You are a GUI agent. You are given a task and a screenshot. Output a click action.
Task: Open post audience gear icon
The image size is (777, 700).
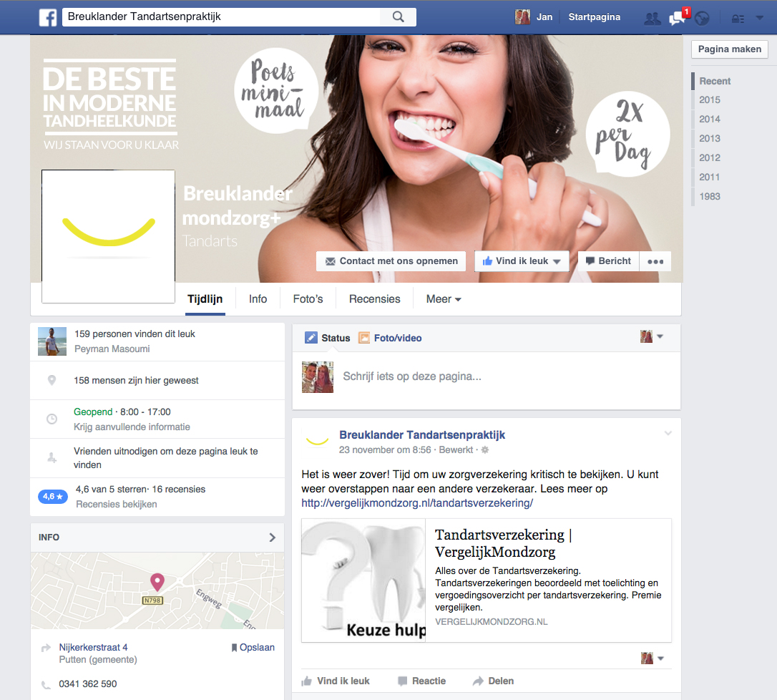pyautogui.click(x=485, y=449)
